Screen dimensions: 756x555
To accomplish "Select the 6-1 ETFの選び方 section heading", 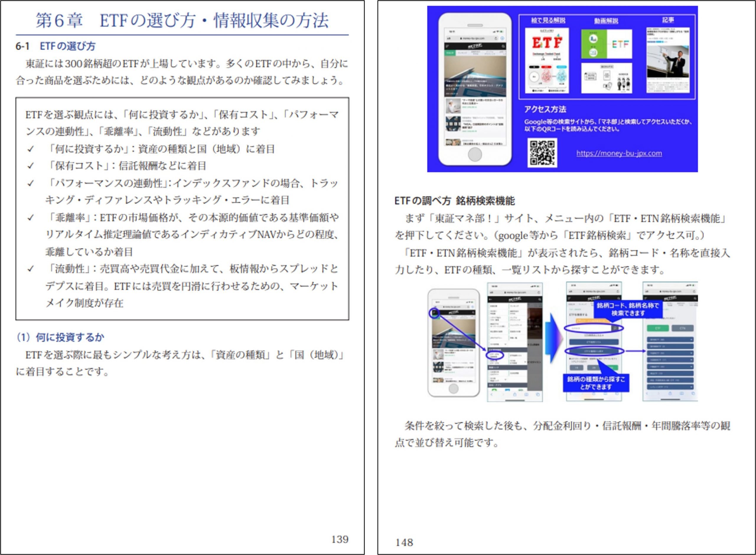I will 56,46.
